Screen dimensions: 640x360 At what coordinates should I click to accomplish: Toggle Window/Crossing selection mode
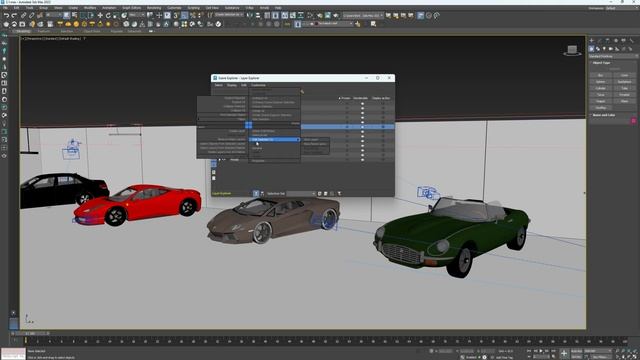(91, 16)
